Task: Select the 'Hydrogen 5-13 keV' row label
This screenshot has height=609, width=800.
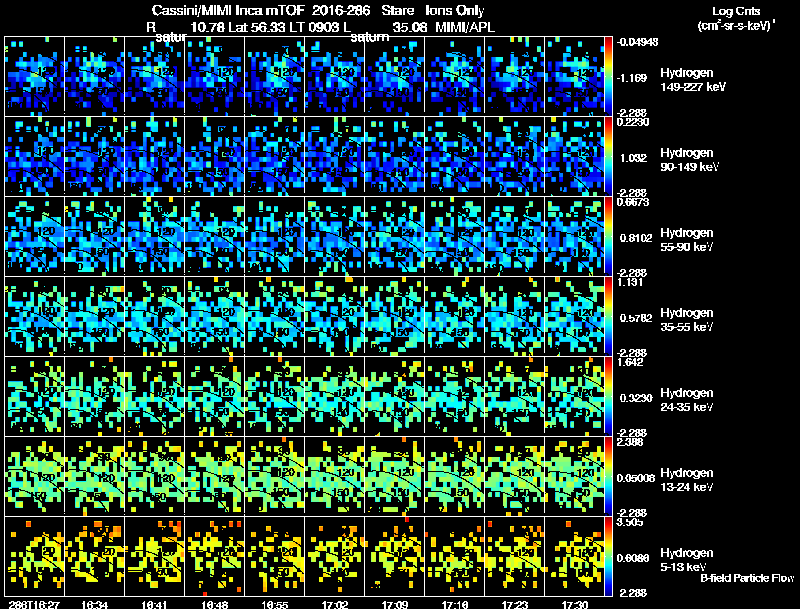Action: 687,560
